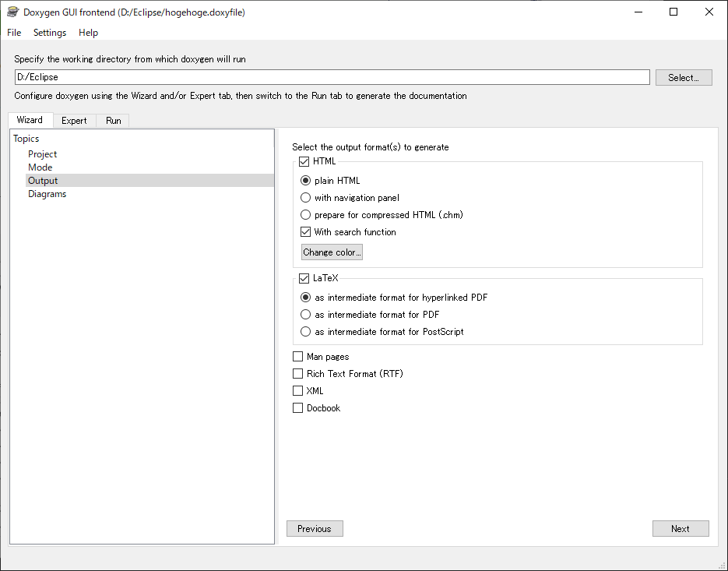Choose as intermediate format for PDF

pyautogui.click(x=305, y=315)
